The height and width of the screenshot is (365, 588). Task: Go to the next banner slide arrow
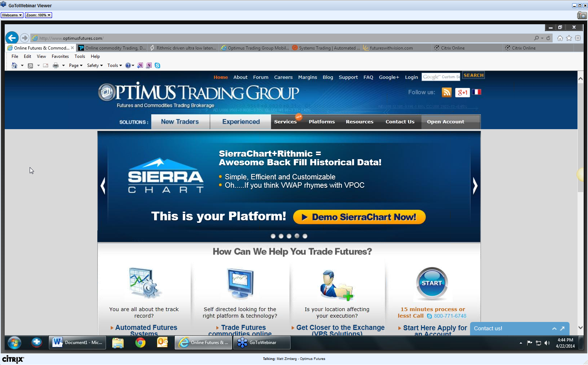coord(475,186)
